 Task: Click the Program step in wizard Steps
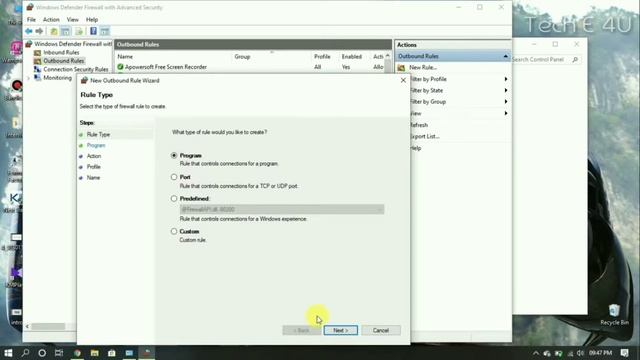click(96, 145)
